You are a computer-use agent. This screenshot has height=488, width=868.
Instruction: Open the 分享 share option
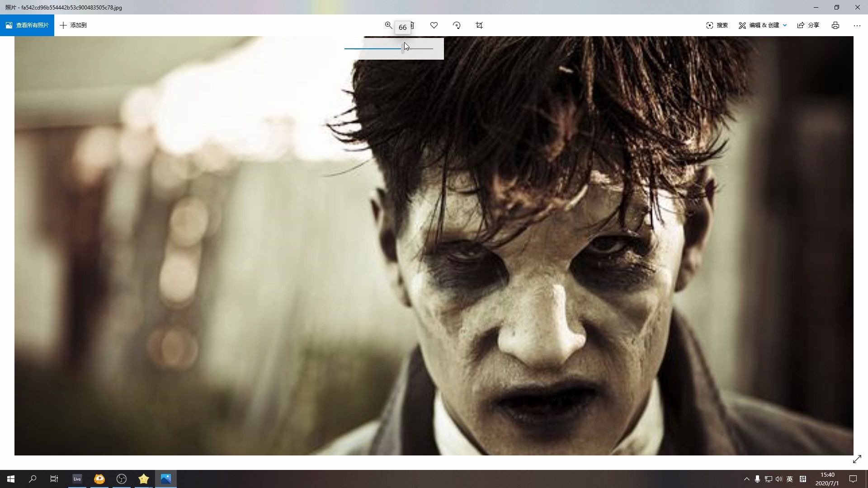coord(808,25)
